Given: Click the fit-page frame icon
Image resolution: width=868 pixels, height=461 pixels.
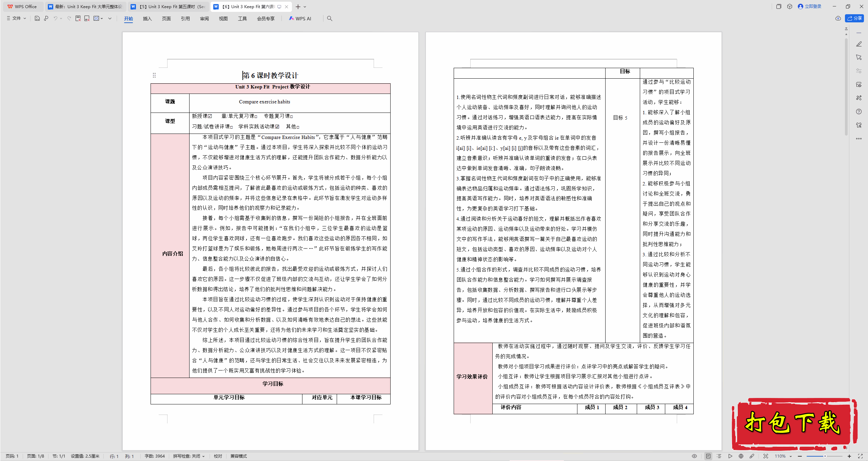Looking at the screenshot, I should [x=766, y=456].
